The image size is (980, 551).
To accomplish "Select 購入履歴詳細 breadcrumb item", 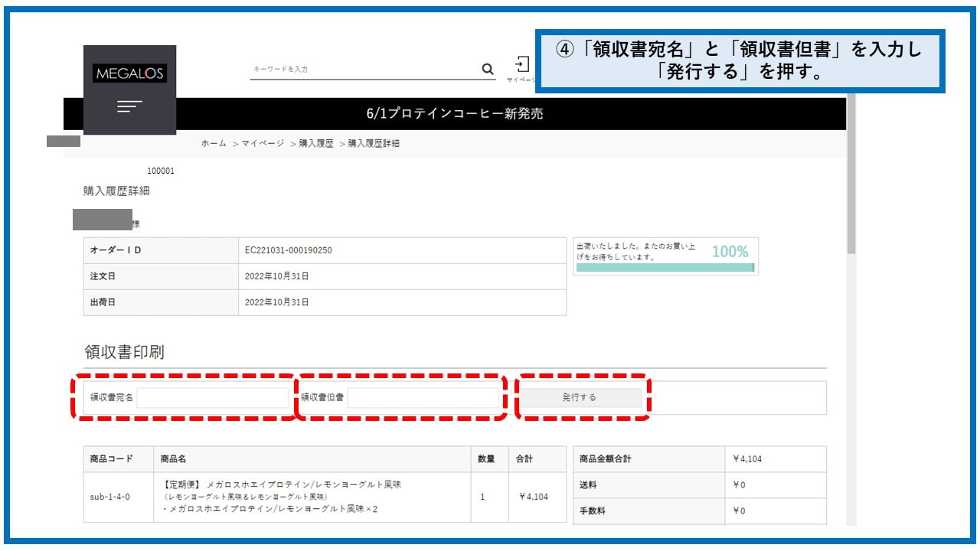I will pyautogui.click(x=374, y=144).
